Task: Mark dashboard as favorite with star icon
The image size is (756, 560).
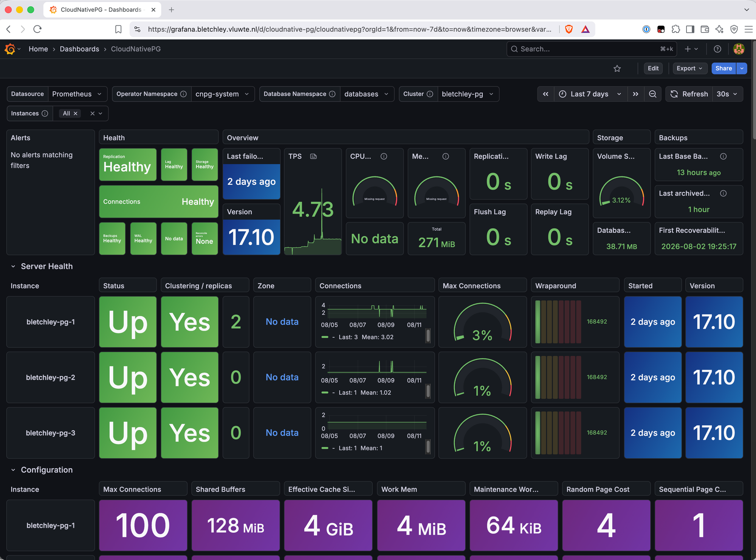Action: click(617, 68)
